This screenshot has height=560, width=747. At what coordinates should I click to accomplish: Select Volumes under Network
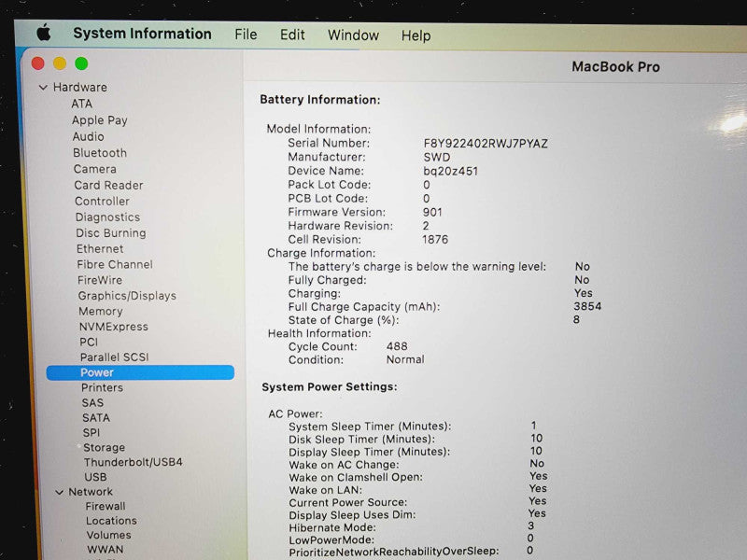(108, 535)
